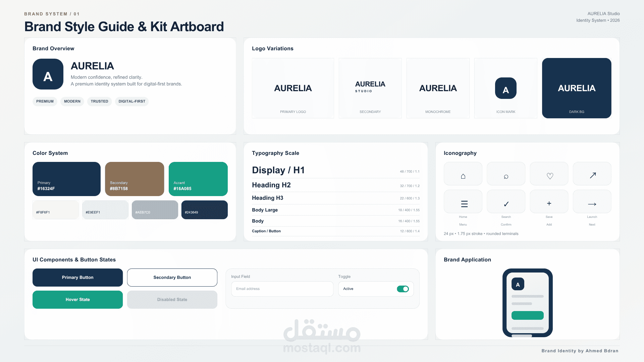
Task: Select the Icon Mark logo variation
Action: [x=505, y=88]
